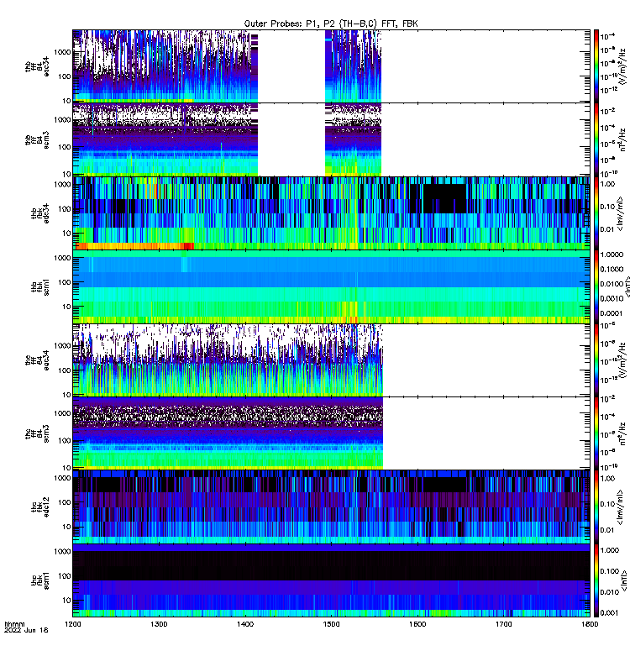Click the thc fbk edc12 color bar
630x672 pixels.
pyautogui.click(x=596, y=507)
